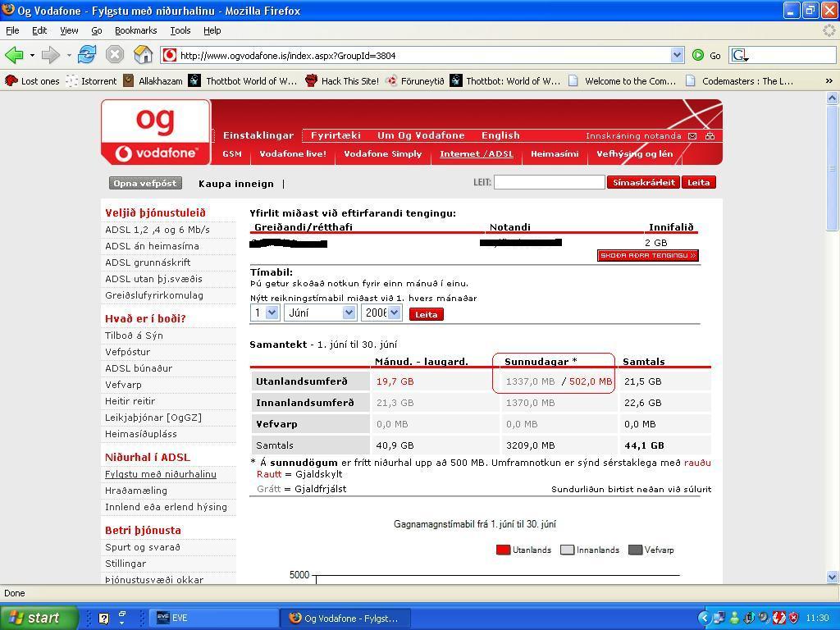This screenshot has width=840, height=630.
Task: Click the Forward arrow button
Action: coord(51,55)
